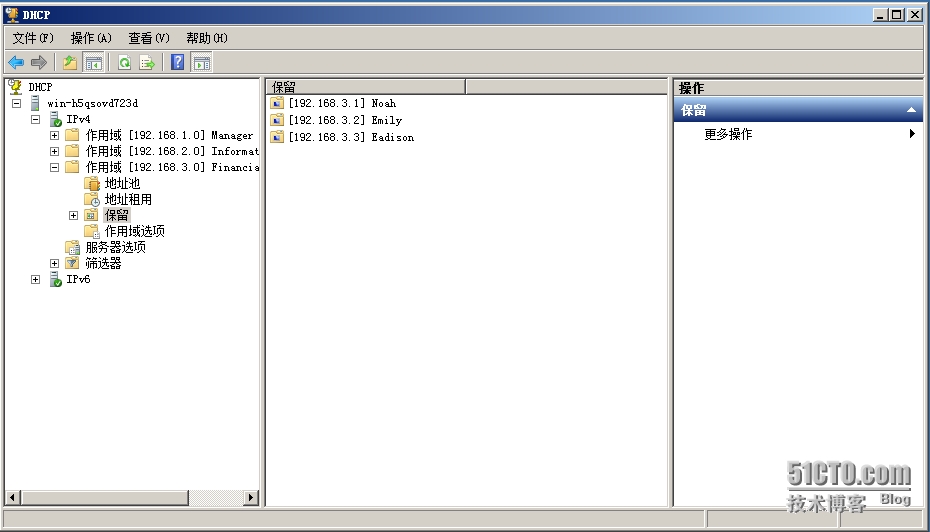930x532 pixels.
Task: Click the tree pane horizontal scrollbar thumb
Action: point(105,498)
